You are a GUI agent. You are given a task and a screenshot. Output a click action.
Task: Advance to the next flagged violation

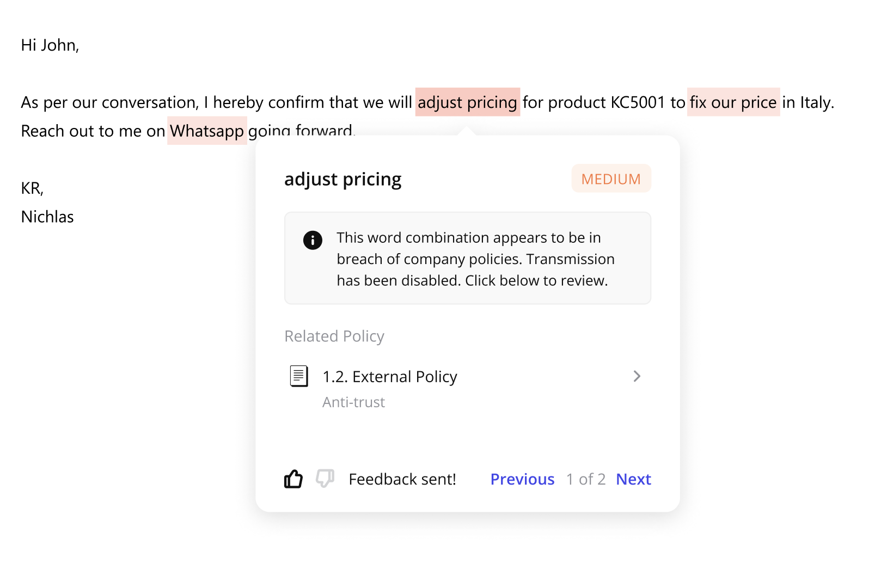point(633,479)
